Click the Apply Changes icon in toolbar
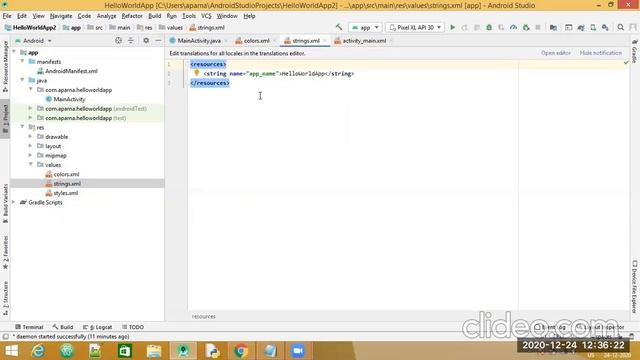The image size is (640, 360). [x=464, y=27]
